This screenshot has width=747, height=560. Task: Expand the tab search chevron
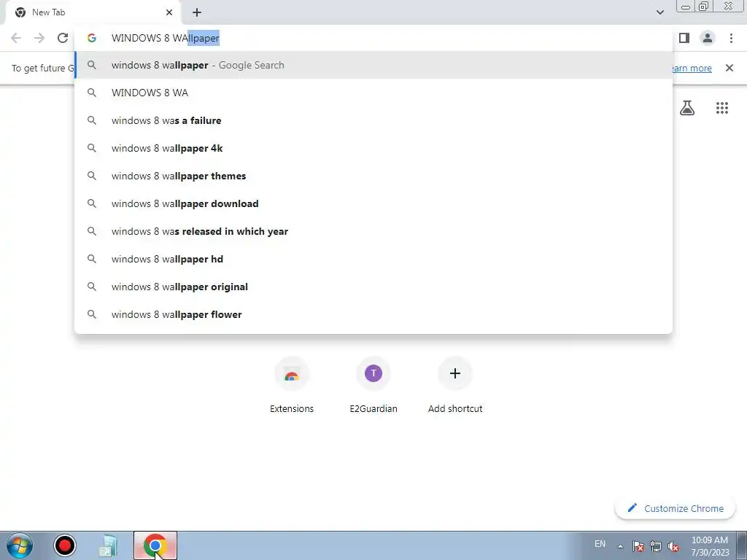(659, 12)
